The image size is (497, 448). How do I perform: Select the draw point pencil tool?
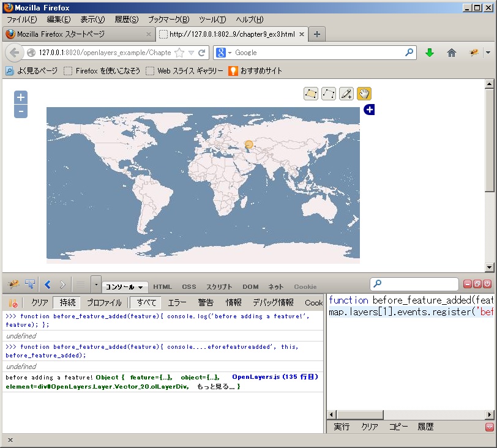(x=346, y=94)
